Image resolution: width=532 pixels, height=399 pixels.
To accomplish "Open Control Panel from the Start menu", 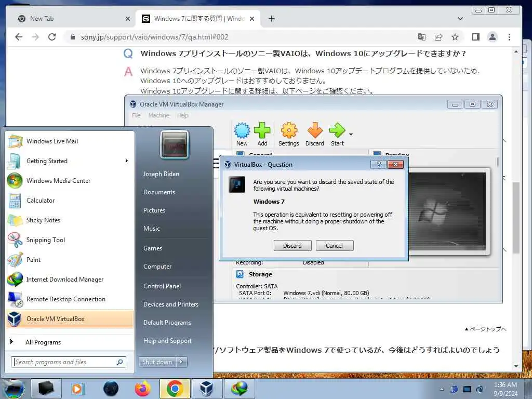I will [162, 286].
